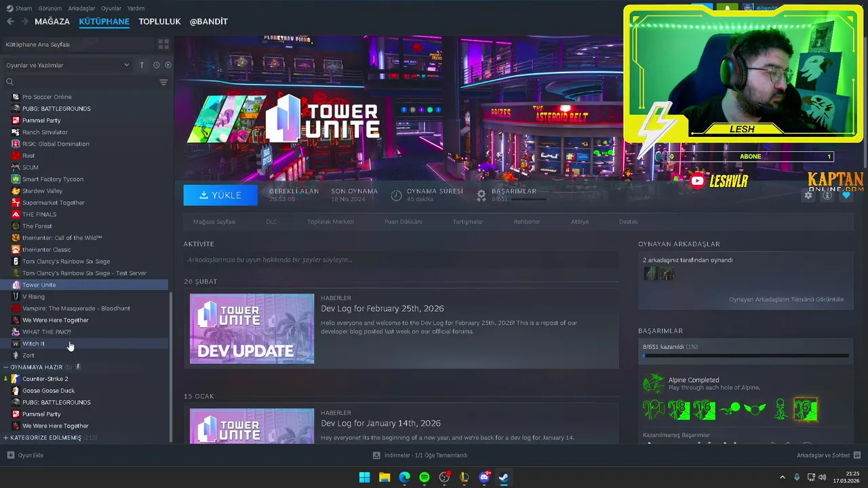The width and height of the screenshot is (868, 488).
Task: Open Microsoft Edge from the taskbar
Action: pos(404,477)
